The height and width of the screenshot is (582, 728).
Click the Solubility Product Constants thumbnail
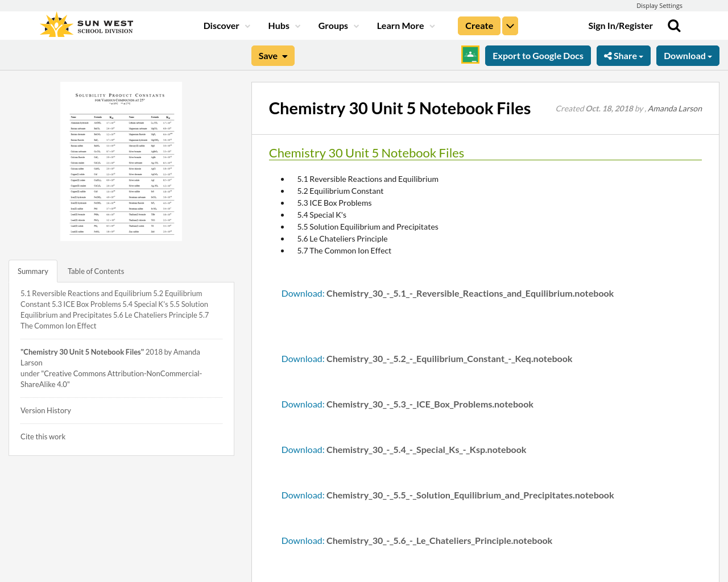point(121,161)
